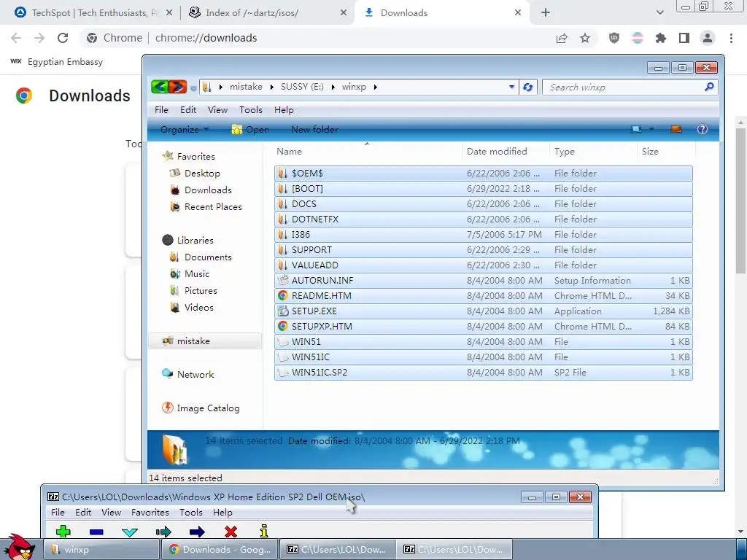The width and height of the screenshot is (747, 560).
Task: Click the 7-Zip Info icon
Action: pyautogui.click(x=264, y=531)
